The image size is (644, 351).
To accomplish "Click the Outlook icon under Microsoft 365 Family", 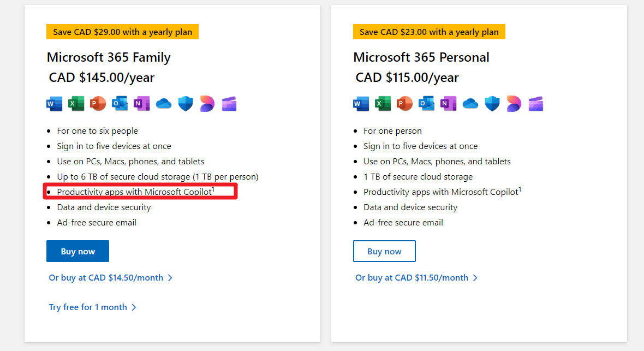I will (x=120, y=104).
